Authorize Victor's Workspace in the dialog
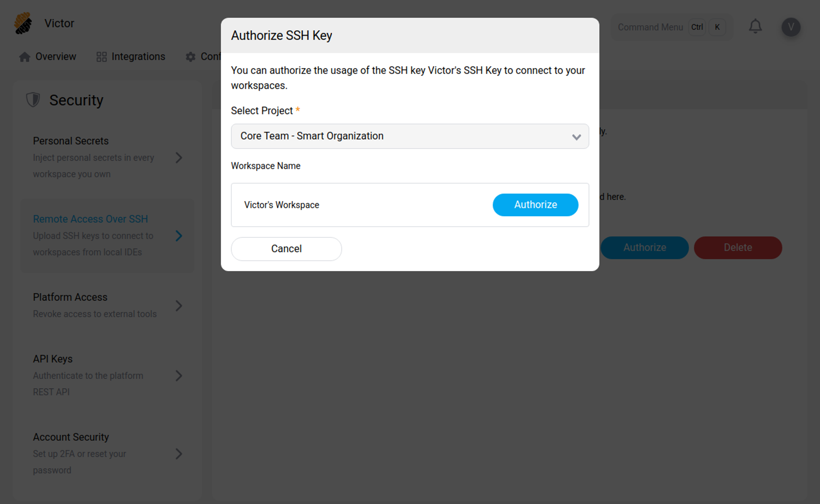Viewport: 820px width, 504px height. coord(535,205)
